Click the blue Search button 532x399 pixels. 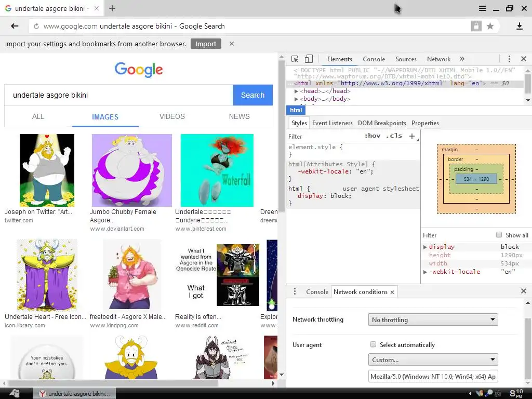click(252, 95)
